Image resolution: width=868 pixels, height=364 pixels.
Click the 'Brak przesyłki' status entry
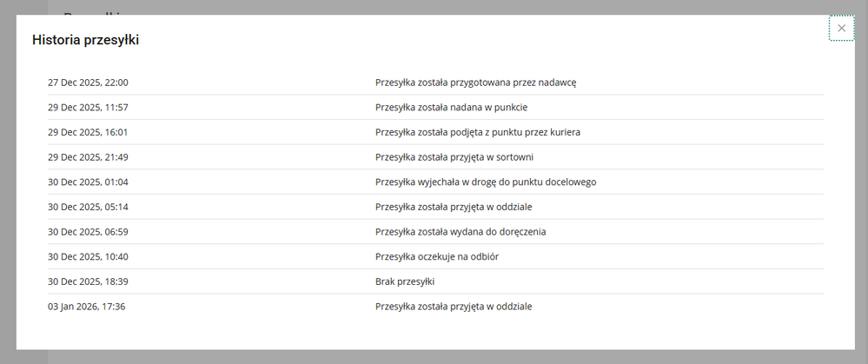click(x=405, y=281)
